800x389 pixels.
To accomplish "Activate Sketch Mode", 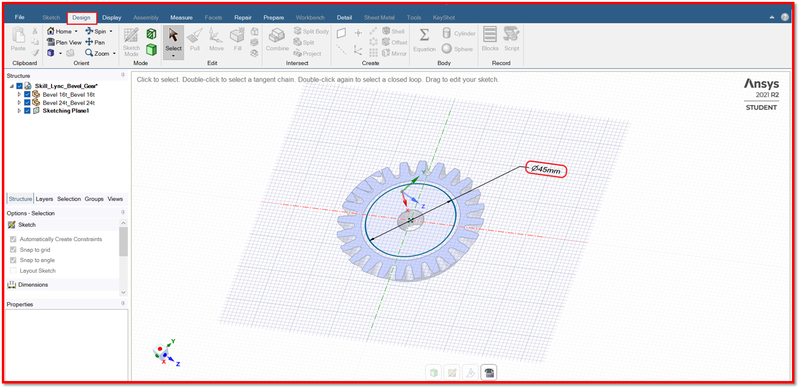I will coord(131,42).
